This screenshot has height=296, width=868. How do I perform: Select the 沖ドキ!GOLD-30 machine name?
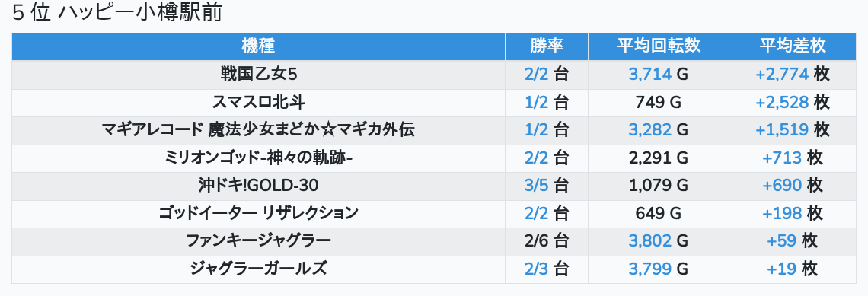pos(259,186)
